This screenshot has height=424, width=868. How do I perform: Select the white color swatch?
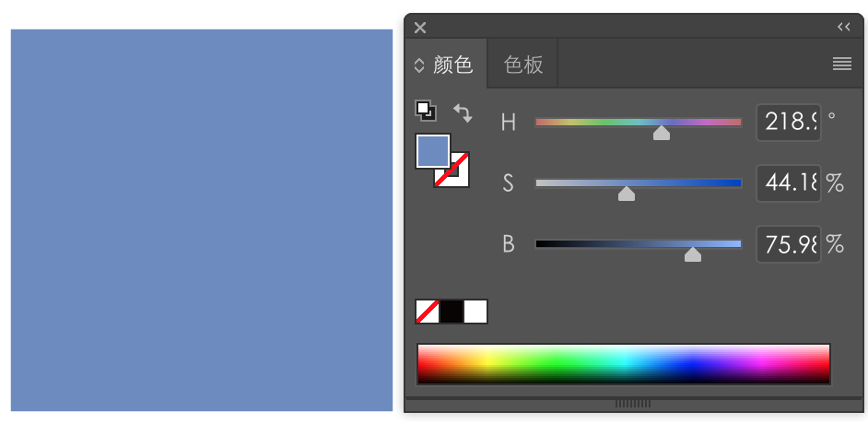click(x=475, y=312)
